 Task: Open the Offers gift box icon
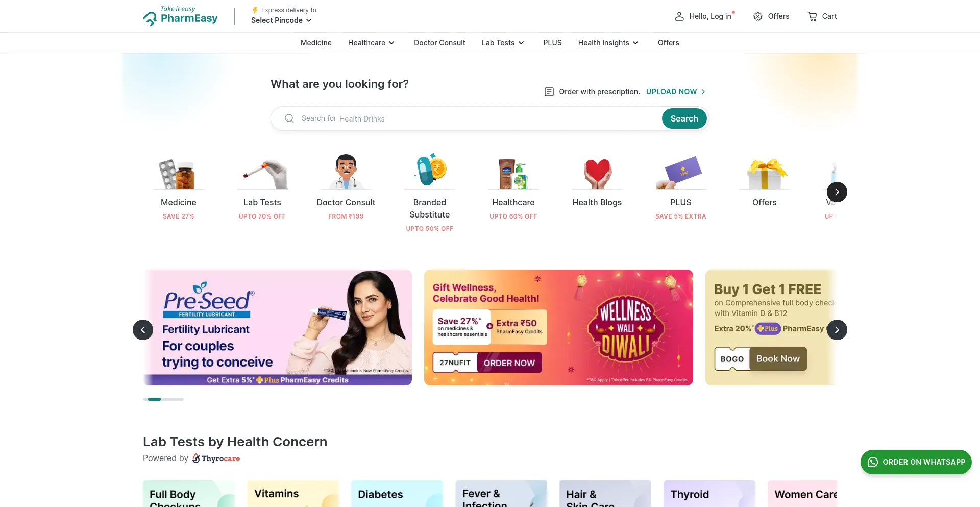coord(765,174)
